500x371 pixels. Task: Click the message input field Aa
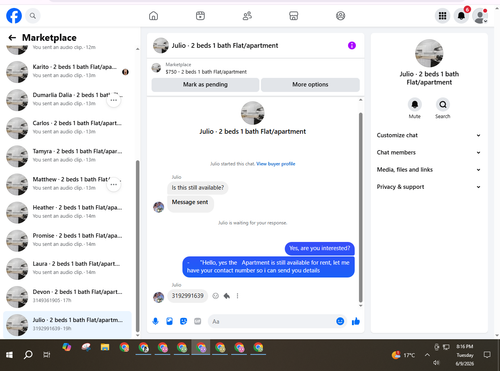(277, 321)
